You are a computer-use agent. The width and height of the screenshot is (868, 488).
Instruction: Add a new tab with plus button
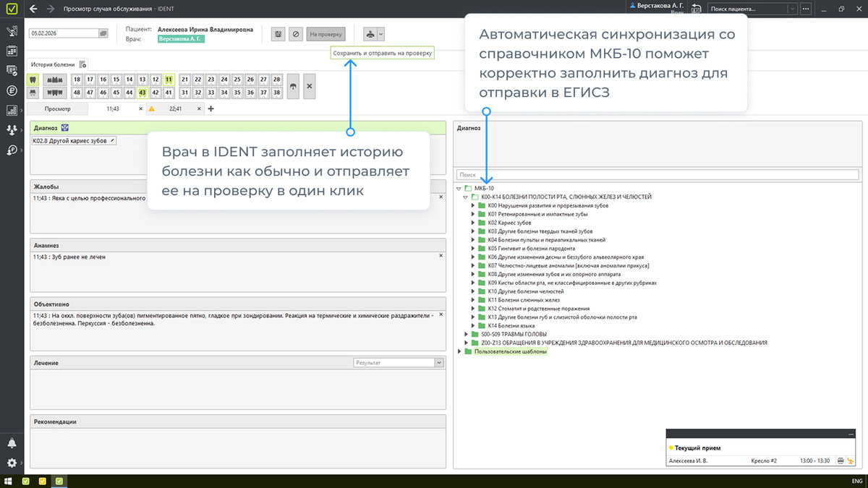click(211, 109)
